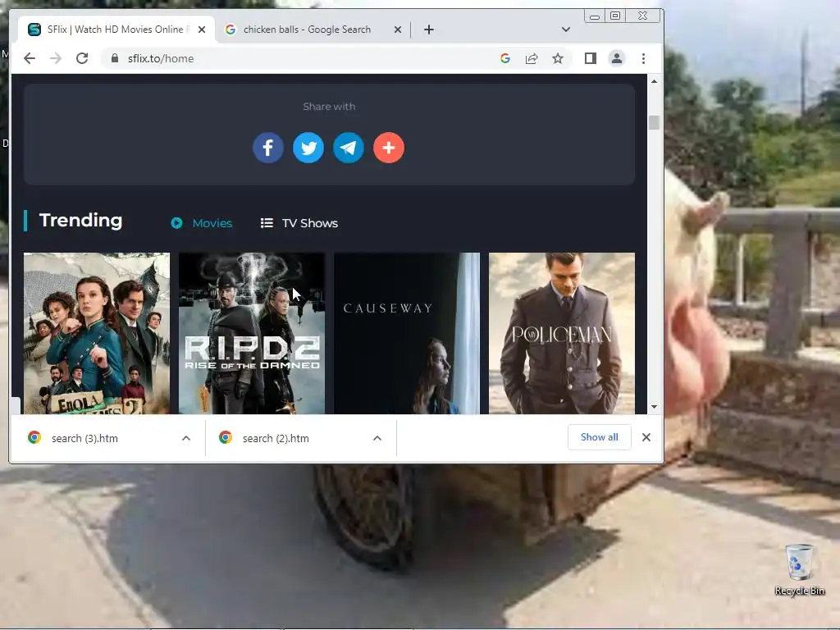Open My Policeman movie poster
840x630 pixels.
[x=561, y=333]
